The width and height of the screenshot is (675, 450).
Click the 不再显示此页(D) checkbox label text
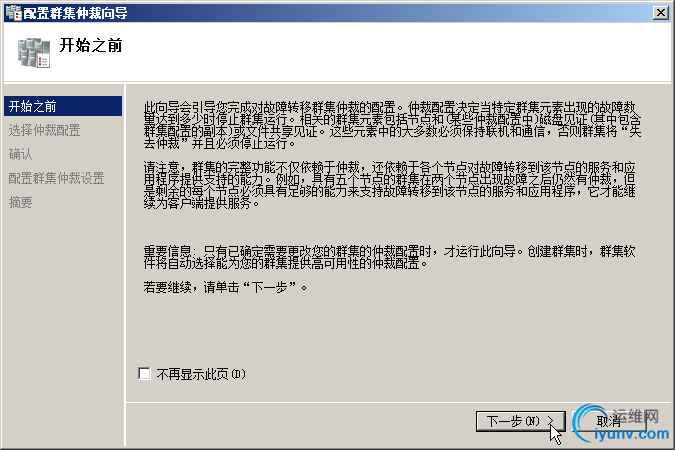coord(201,374)
